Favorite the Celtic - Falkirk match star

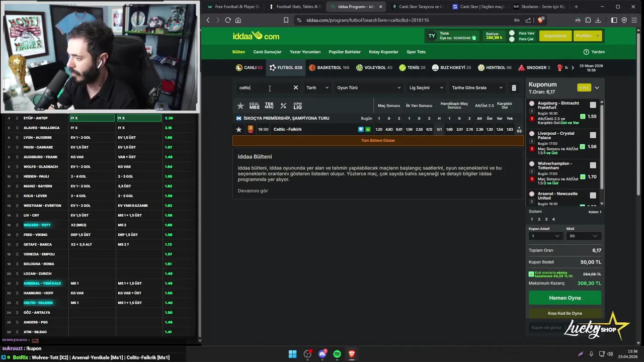[238, 129]
